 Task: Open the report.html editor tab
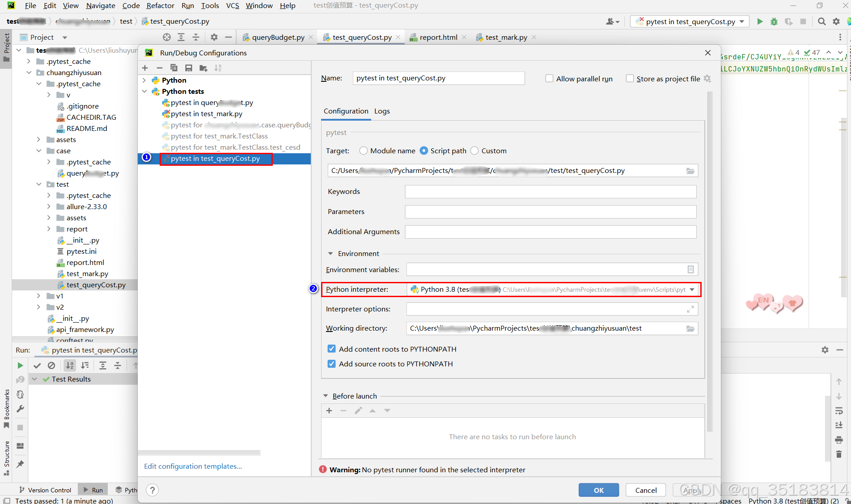(x=437, y=37)
